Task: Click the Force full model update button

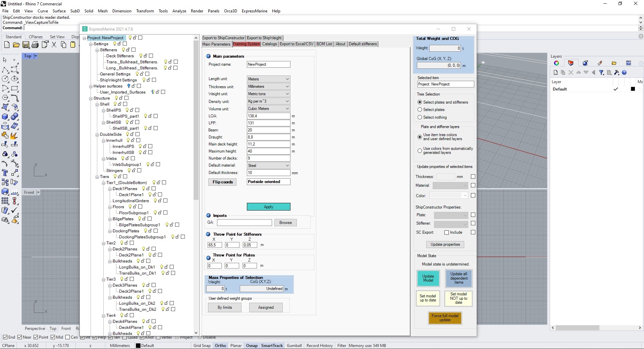Action: pyautogui.click(x=445, y=318)
